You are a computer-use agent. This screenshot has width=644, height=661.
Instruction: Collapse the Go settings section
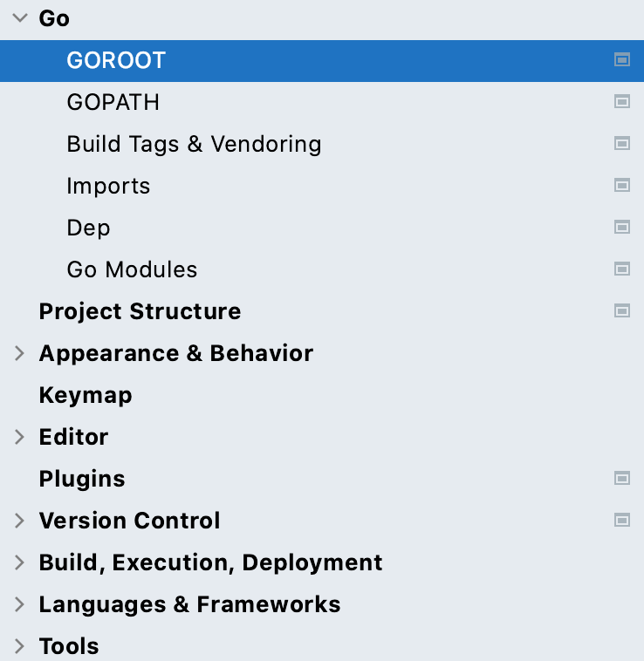click(19, 18)
